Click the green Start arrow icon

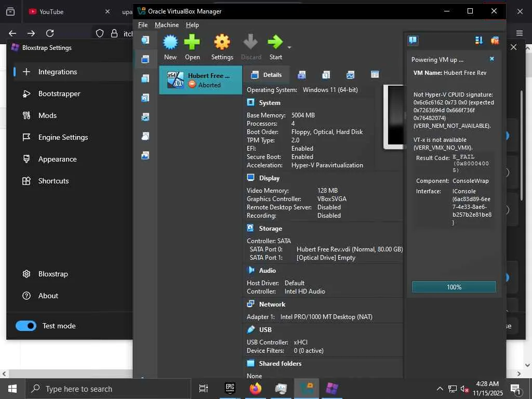pos(275,43)
